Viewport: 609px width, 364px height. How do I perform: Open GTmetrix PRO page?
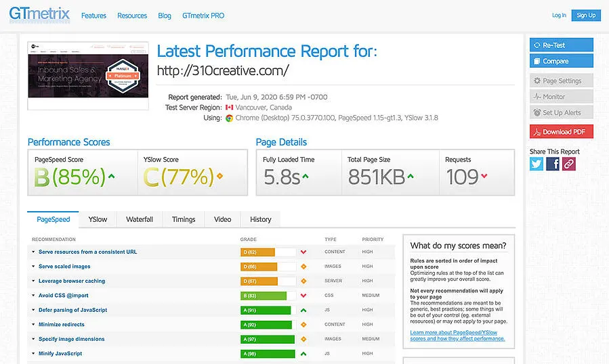coord(203,16)
